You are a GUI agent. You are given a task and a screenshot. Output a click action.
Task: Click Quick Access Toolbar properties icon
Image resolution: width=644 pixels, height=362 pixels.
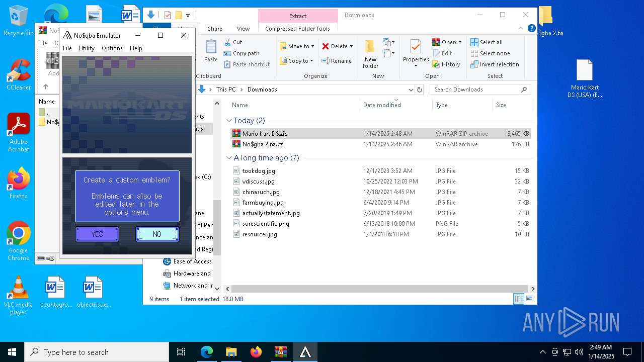pos(168,15)
